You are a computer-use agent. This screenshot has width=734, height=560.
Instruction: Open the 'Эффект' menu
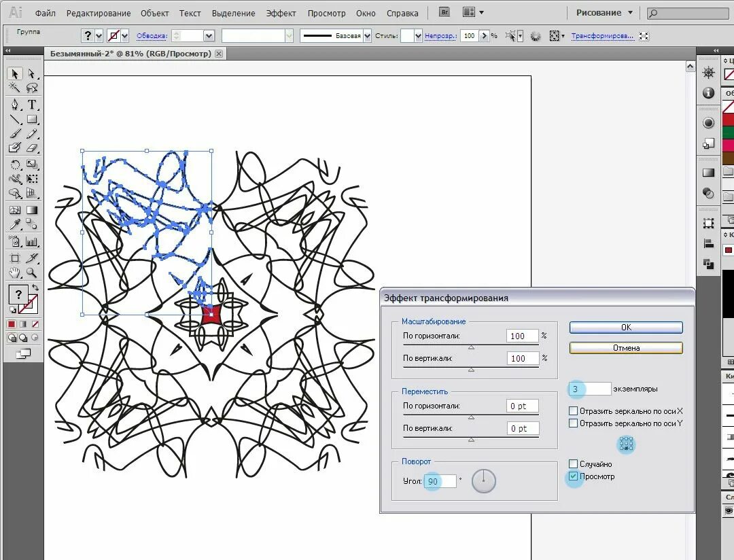click(x=281, y=13)
